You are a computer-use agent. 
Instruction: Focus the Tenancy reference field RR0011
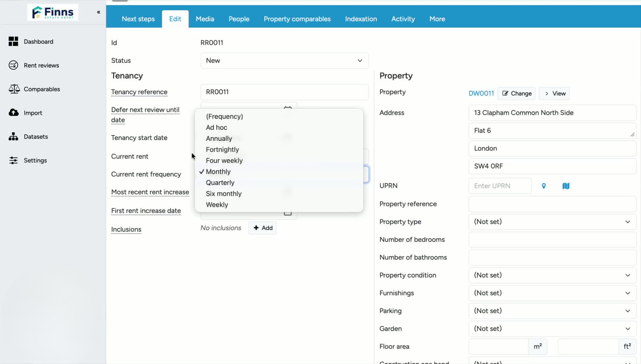pyautogui.click(x=284, y=92)
